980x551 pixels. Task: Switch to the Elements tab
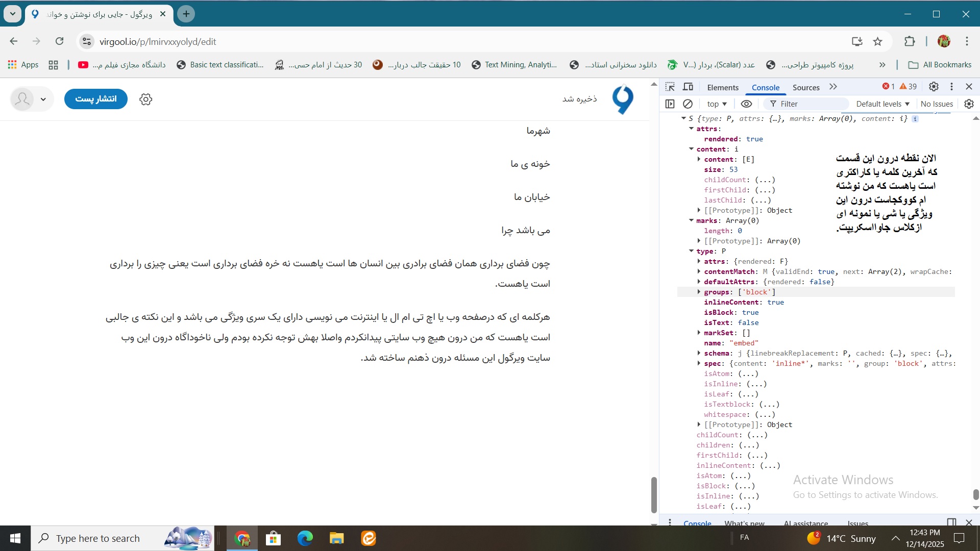pyautogui.click(x=722, y=87)
